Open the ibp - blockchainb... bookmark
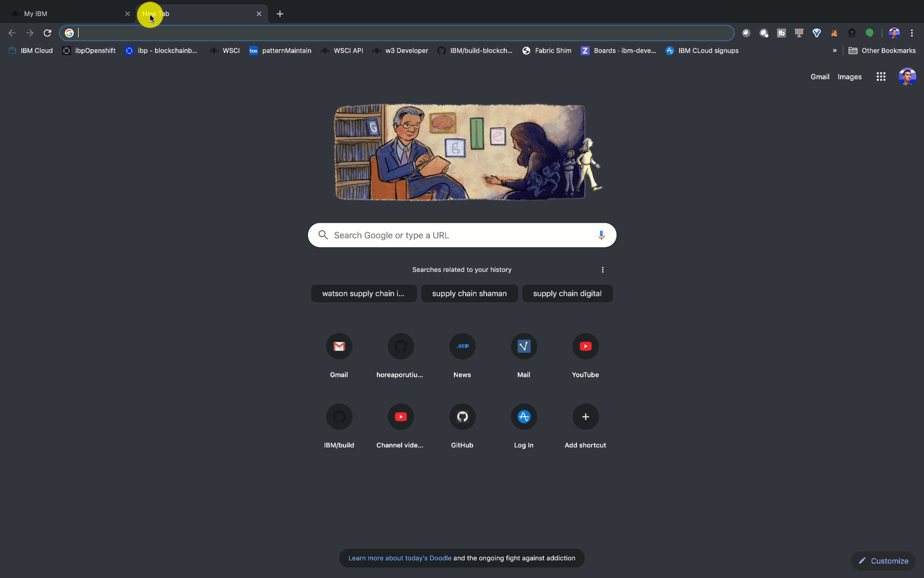Screen dimensions: 924x578 (161, 51)
